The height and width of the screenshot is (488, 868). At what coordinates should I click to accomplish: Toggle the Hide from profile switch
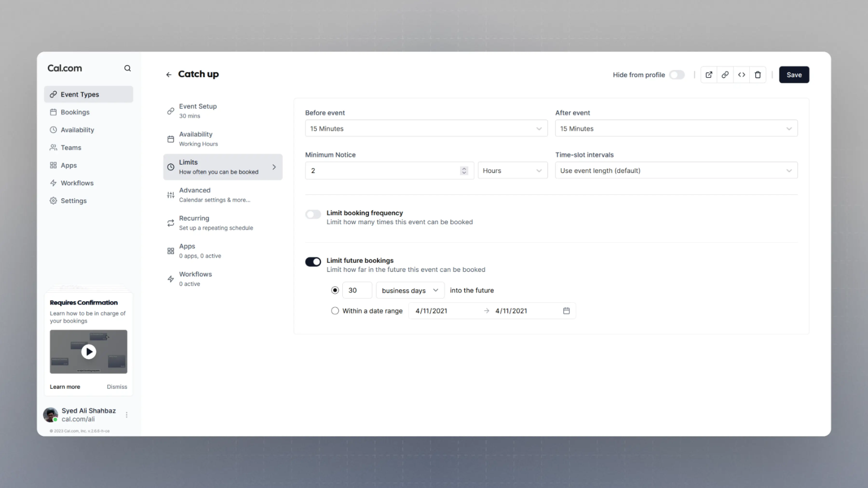point(676,75)
